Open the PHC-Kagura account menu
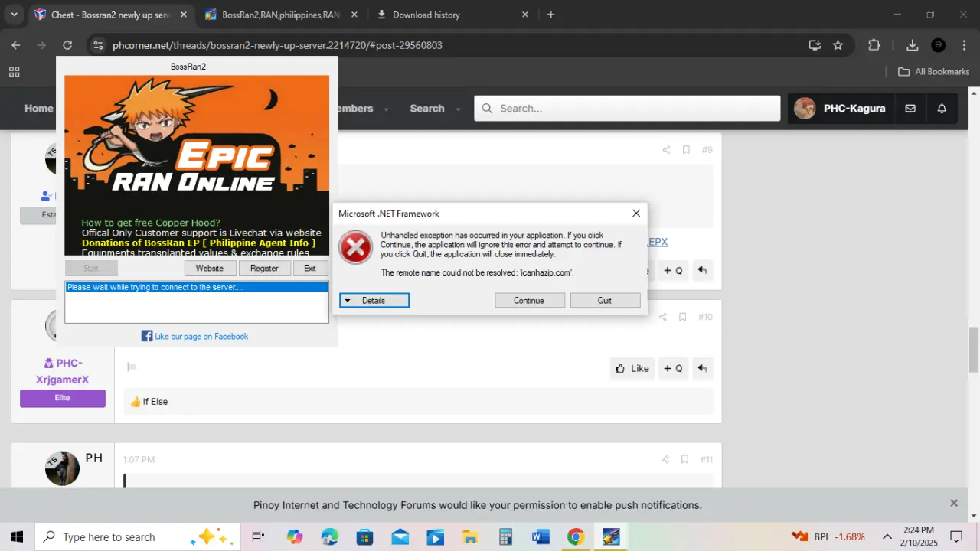Viewport: 980px width, 551px height. pyautogui.click(x=840, y=109)
